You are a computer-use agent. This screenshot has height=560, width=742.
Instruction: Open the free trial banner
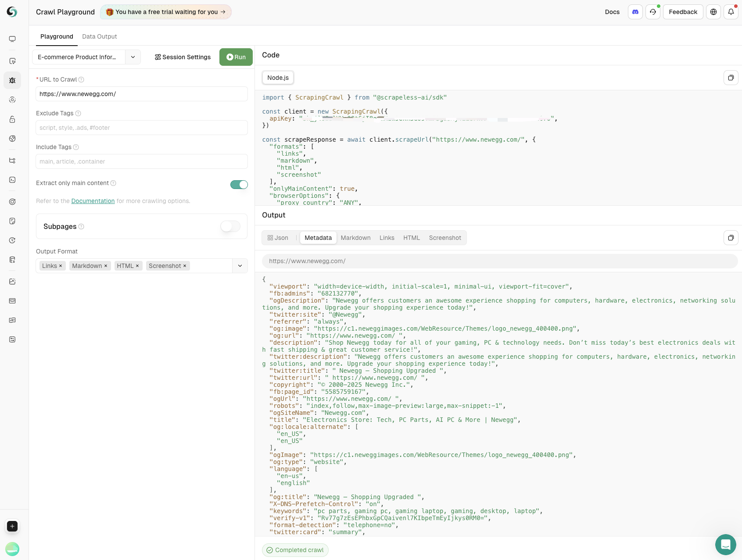point(166,12)
